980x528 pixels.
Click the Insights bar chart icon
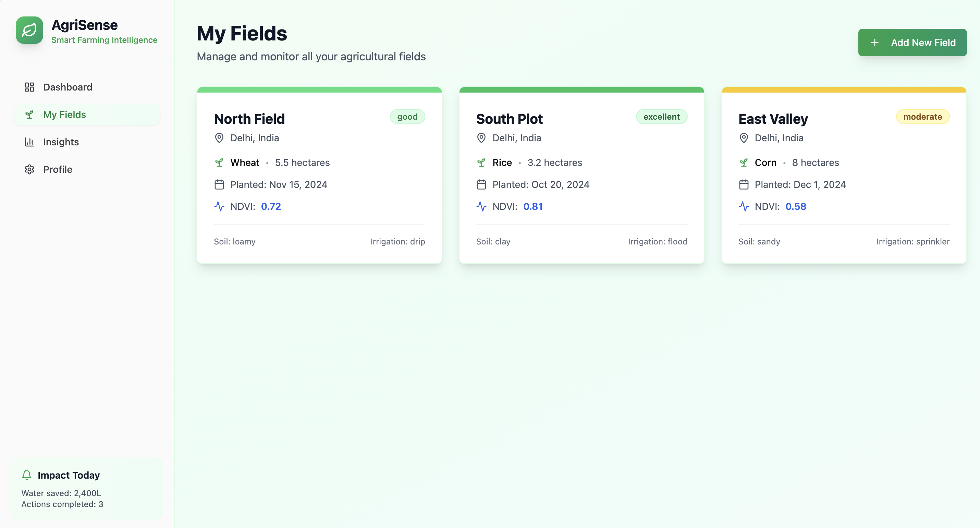[29, 142]
